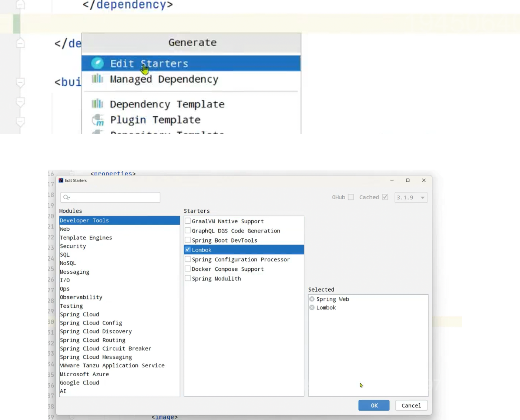This screenshot has height=420, width=520.
Task: Select Spring Cloud Discovery module
Action: (x=120, y=331)
